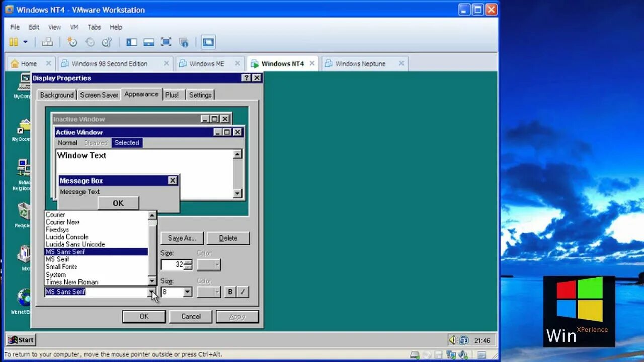Select Courier New in the font list

coord(97,222)
